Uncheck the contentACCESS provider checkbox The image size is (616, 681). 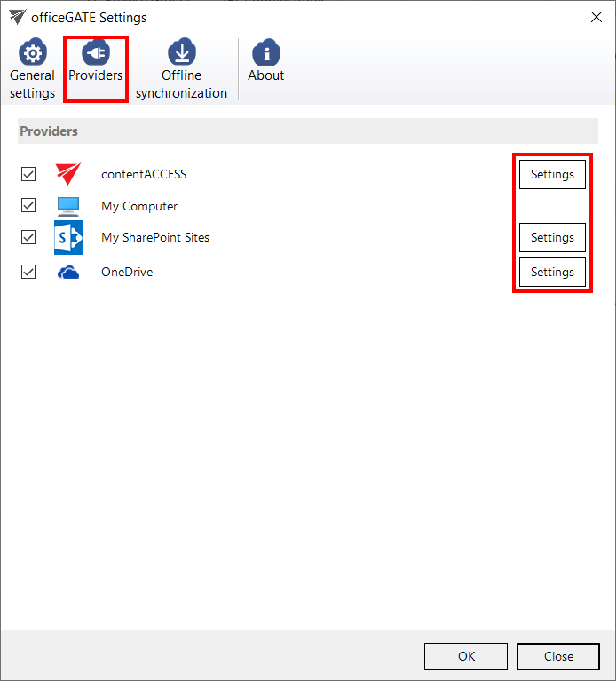(x=28, y=174)
